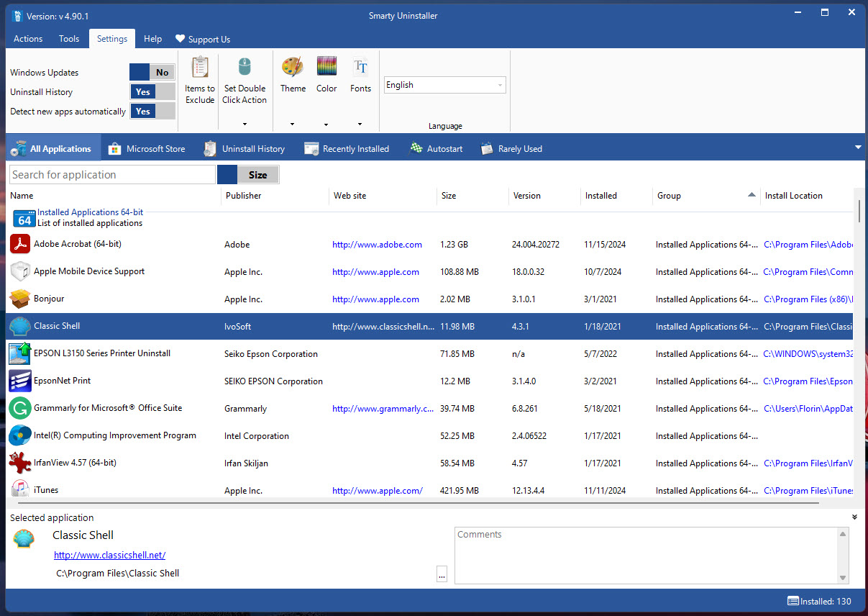Click the Grammarly green G icon
Image resolution: width=868 pixels, height=616 pixels.
point(20,408)
